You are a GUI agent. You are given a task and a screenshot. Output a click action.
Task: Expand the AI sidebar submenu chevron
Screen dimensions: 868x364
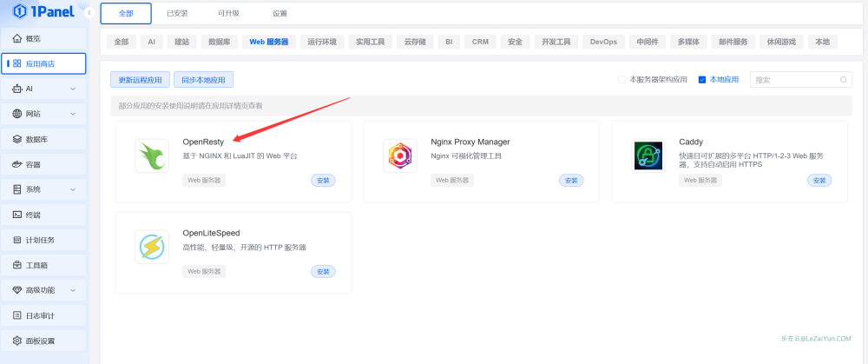73,89
